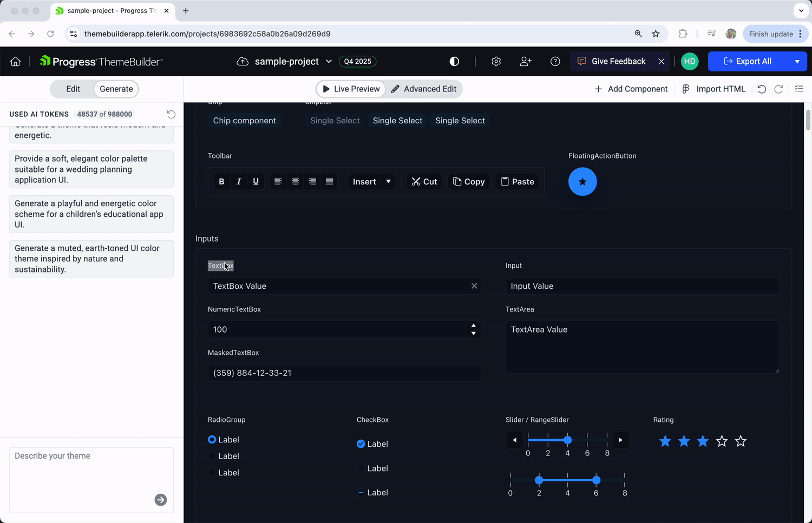
Task: Check the second unchecked CheckBox Label
Action: coord(361,468)
